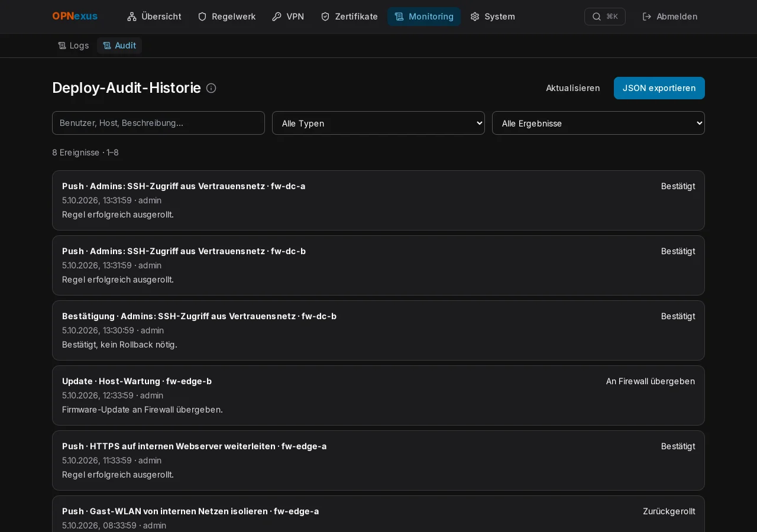The height and width of the screenshot is (532, 757).
Task: Select the Update Host-Wartung fw-edge-b entry
Action: (x=378, y=395)
